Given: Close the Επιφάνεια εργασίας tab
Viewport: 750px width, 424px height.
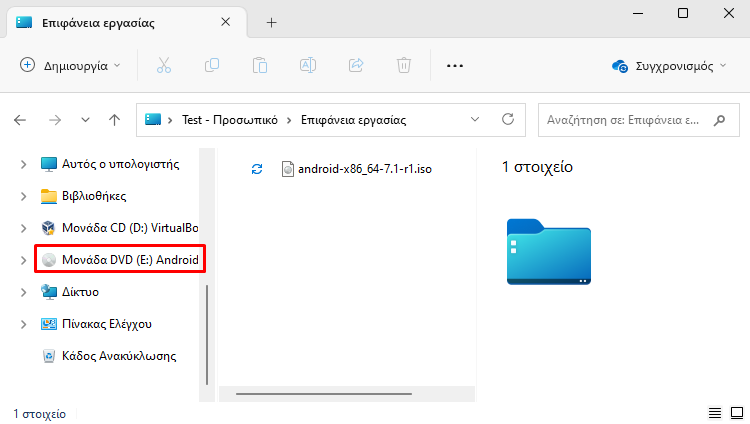Looking at the screenshot, I should pos(225,22).
